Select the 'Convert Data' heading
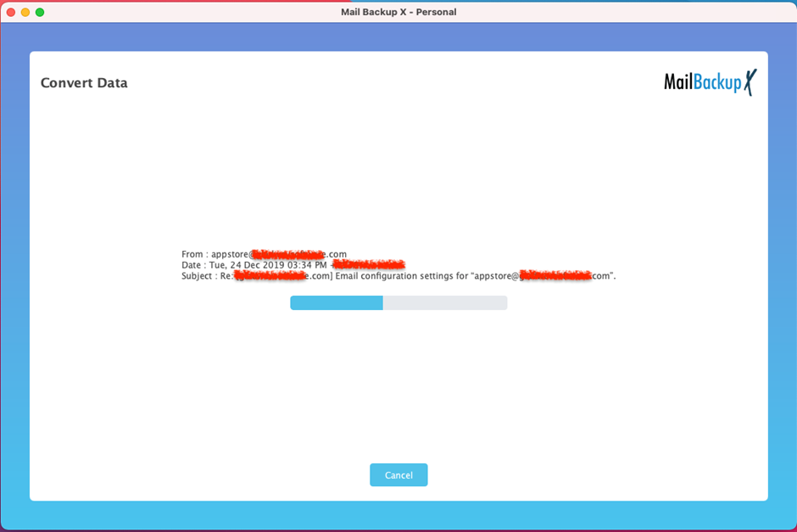 [84, 83]
